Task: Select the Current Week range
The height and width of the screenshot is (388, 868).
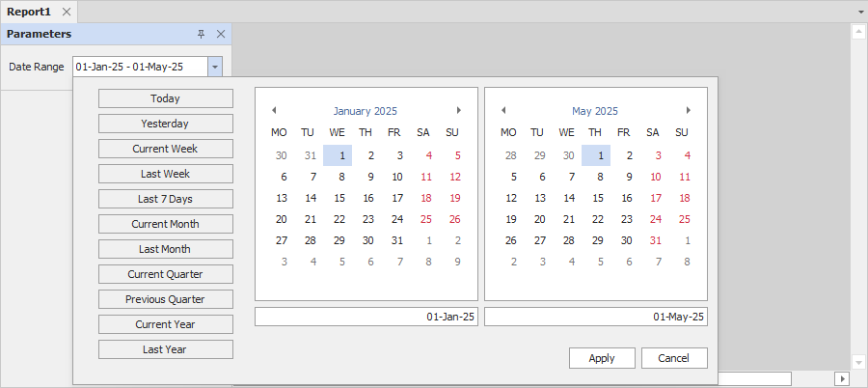Action: coord(166,149)
